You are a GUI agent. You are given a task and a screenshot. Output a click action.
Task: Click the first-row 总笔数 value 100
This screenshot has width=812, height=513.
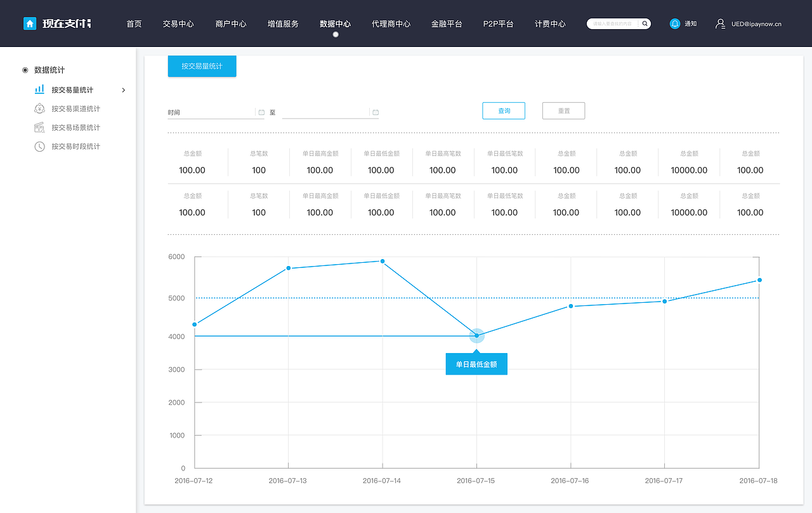pyautogui.click(x=259, y=170)
